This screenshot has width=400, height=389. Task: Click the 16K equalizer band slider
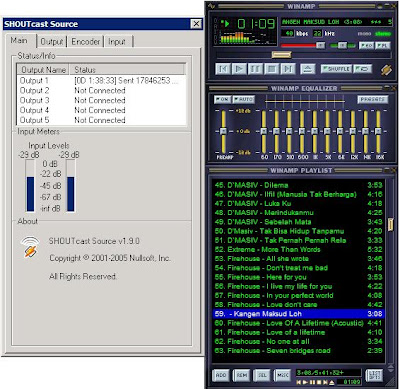click(x=378, y=131)
